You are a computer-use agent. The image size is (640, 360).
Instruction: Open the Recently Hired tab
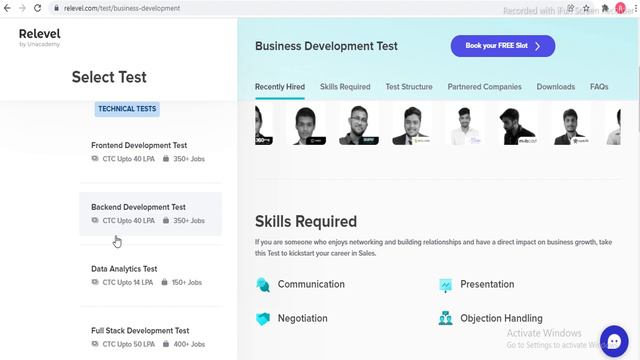tap(280, 87)
